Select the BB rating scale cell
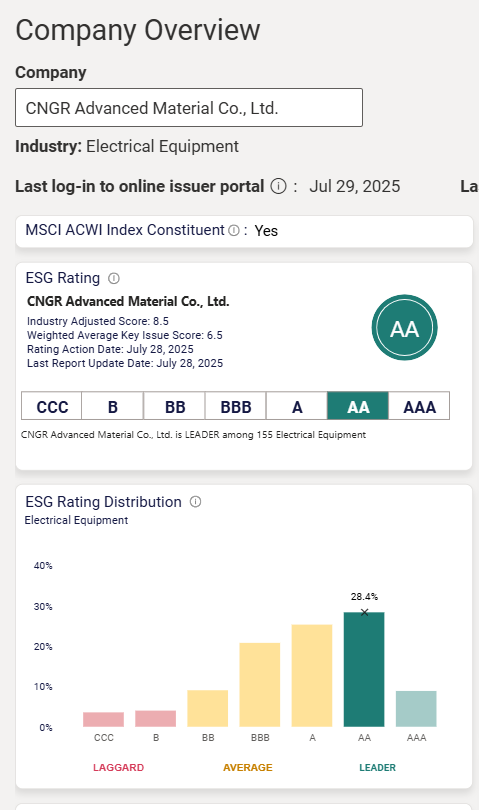The height and width of the screenshot is (810, 479). pos(175,406)
